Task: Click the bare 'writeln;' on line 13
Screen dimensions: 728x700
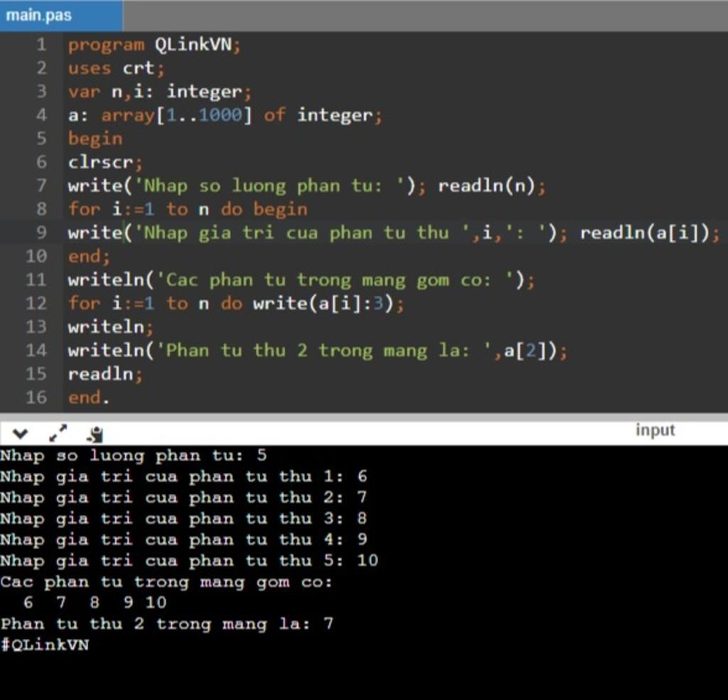Action: [110, 327]
